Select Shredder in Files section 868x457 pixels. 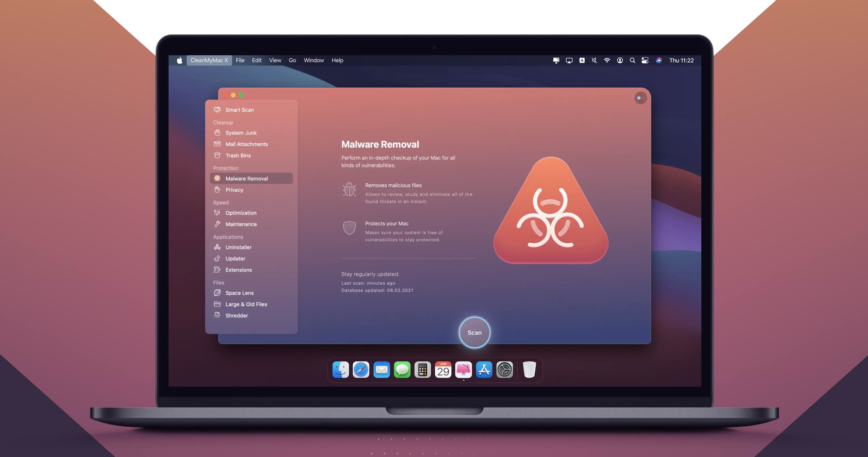pyautogui.click(x=237, y=315)
